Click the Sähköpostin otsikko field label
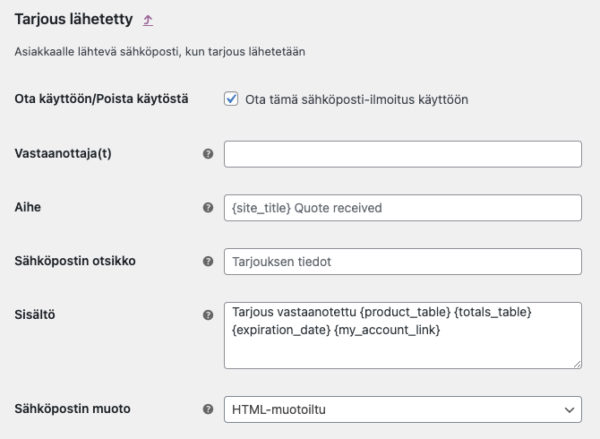The height and width of the screenshot is (439, 600). tap(75, 261)
